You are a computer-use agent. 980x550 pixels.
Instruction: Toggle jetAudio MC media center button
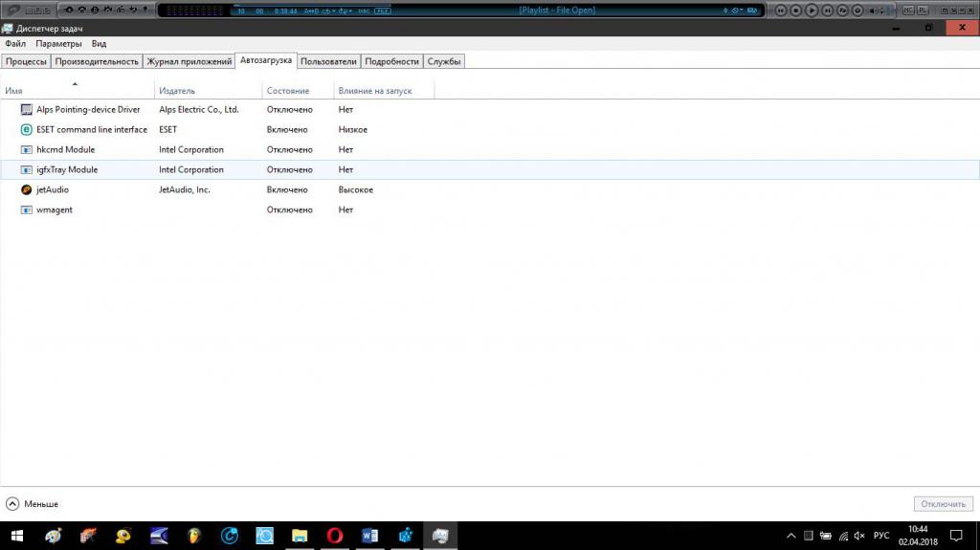pos(908,10)
